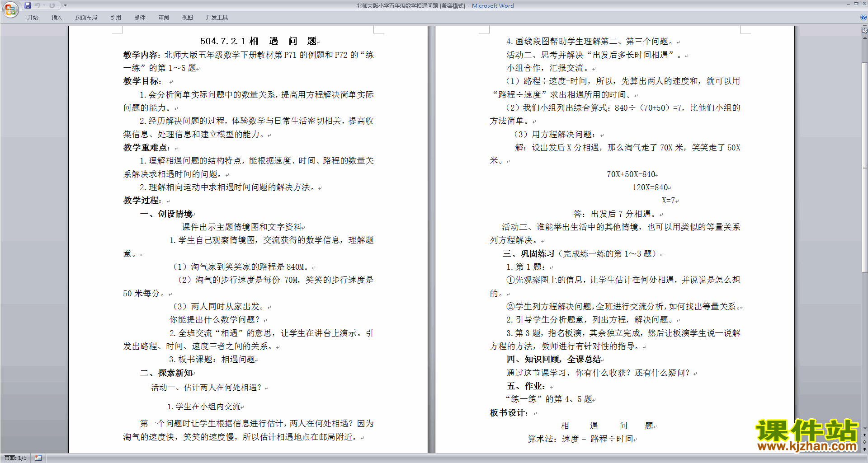The width and height of the screenshot is (868, 463).
Task: Click the vertical scrollbar down arrow
Action: click(x=865, y=428)
